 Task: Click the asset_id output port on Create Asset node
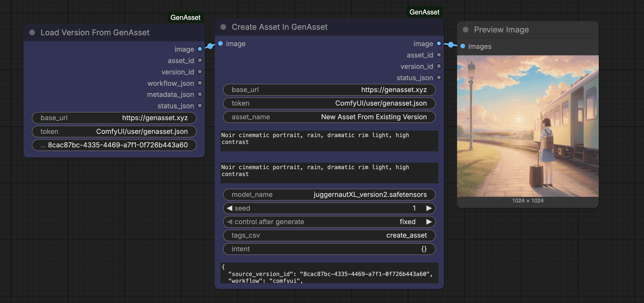[439, 55]
